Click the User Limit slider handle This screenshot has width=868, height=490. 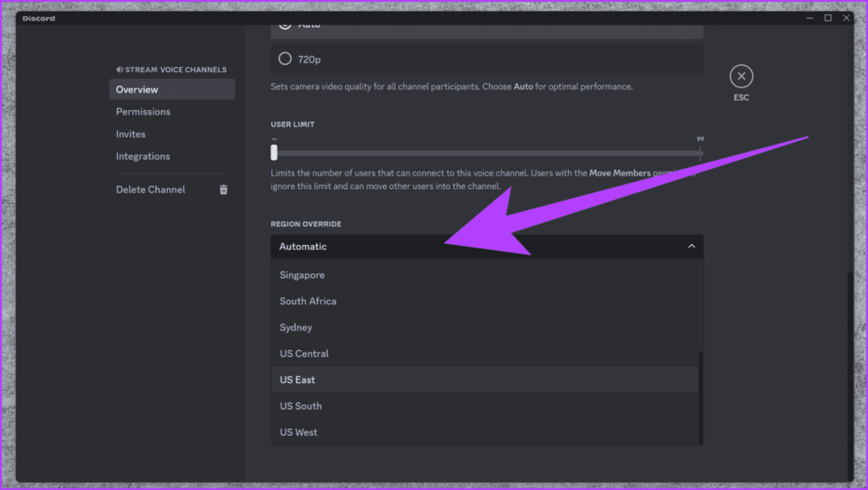(273, 153)
